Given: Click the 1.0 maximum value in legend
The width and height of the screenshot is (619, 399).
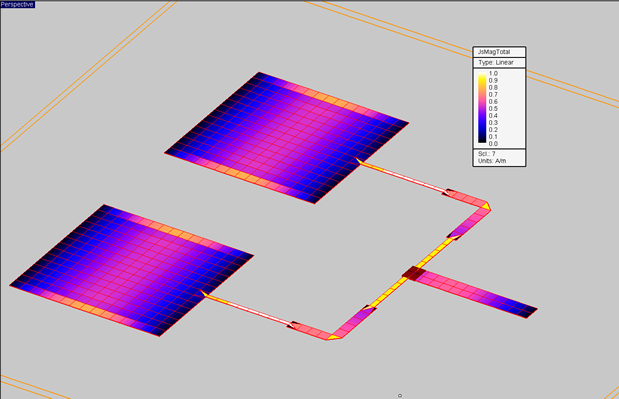Looking at the screenshot, I should pyautogui.click(x=493, y=73).
